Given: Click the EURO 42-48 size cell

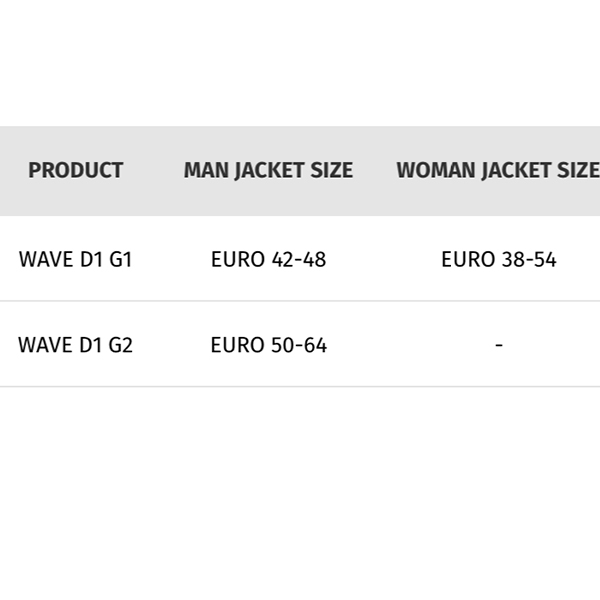Looking at the screenshot, I should (x=268, y=260).
